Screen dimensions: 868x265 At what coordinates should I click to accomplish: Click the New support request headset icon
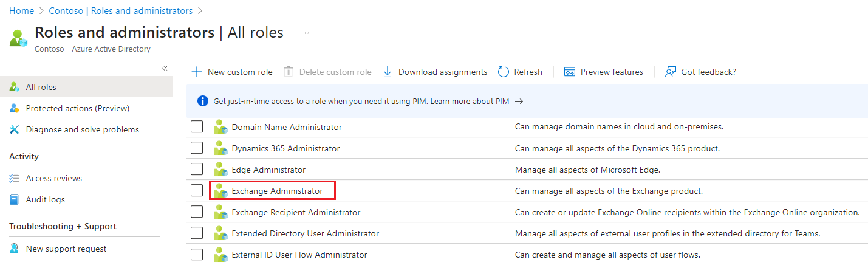(15, 249)
